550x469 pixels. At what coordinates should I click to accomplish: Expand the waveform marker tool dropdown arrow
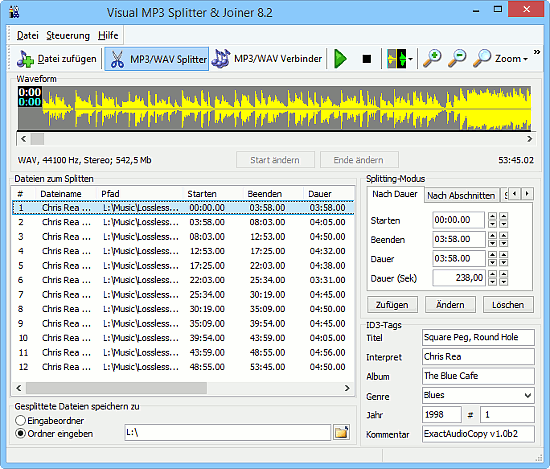[x=410, y=59]
